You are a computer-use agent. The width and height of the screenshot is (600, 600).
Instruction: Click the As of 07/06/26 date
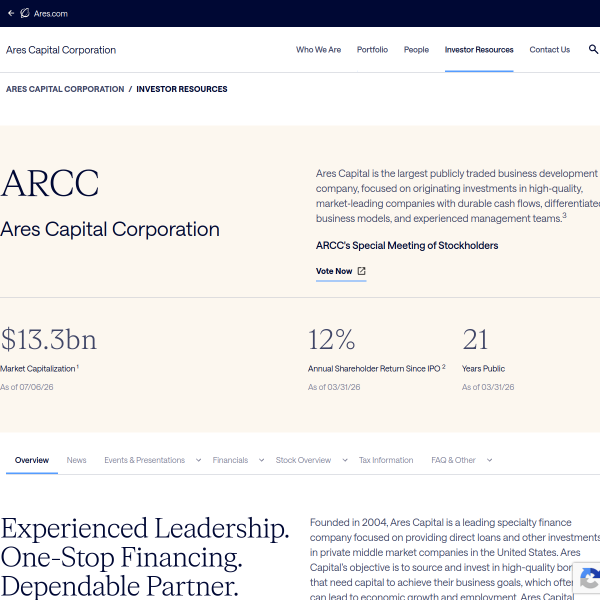[x=27, y=387]
